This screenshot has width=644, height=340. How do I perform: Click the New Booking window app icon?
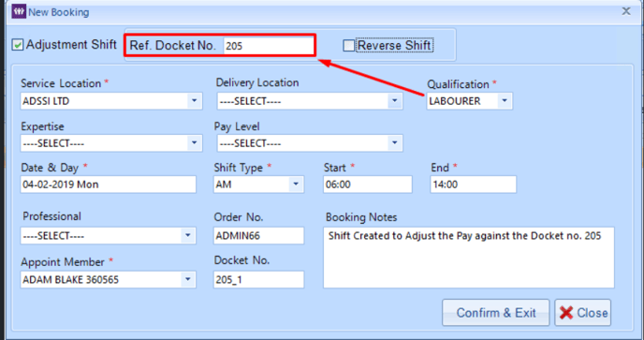pyautogui.click(x=19, y=11)
